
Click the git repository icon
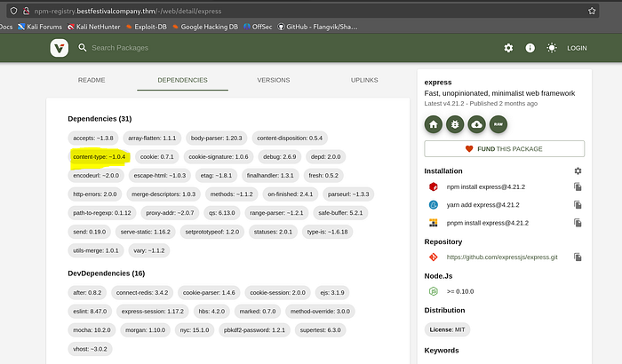(434, 257)
